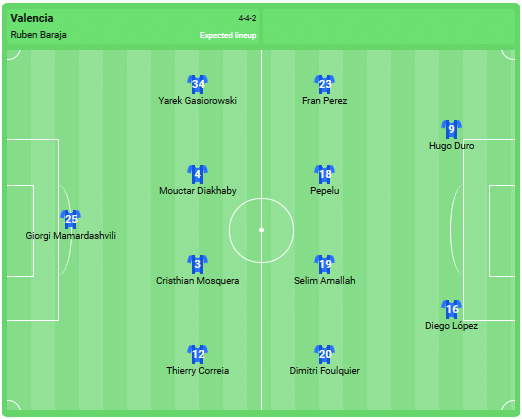This screenshot has height=419, width=522.
Task: Click the Hugo Duro name label
Action: pyautogui.click(x=452, y=146)
